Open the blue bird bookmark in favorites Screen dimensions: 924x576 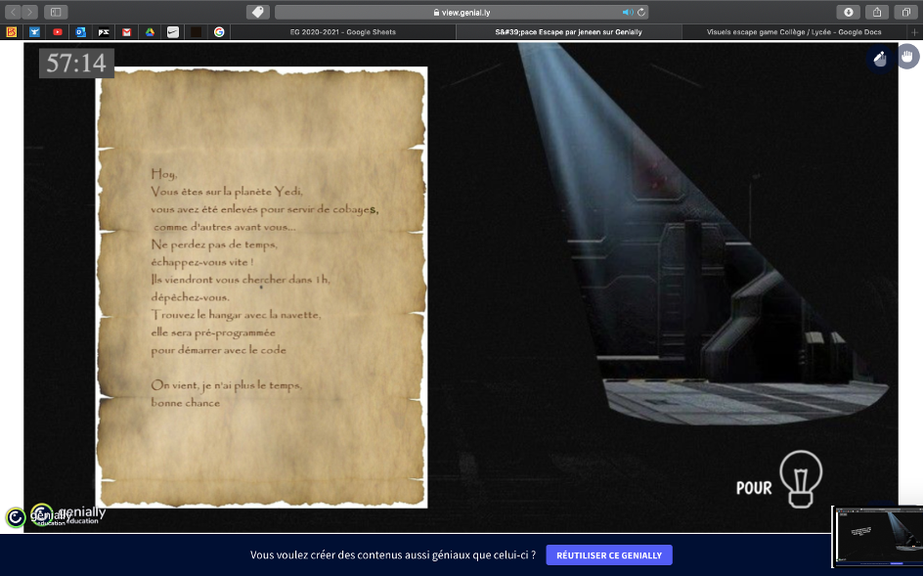(35, 32)
